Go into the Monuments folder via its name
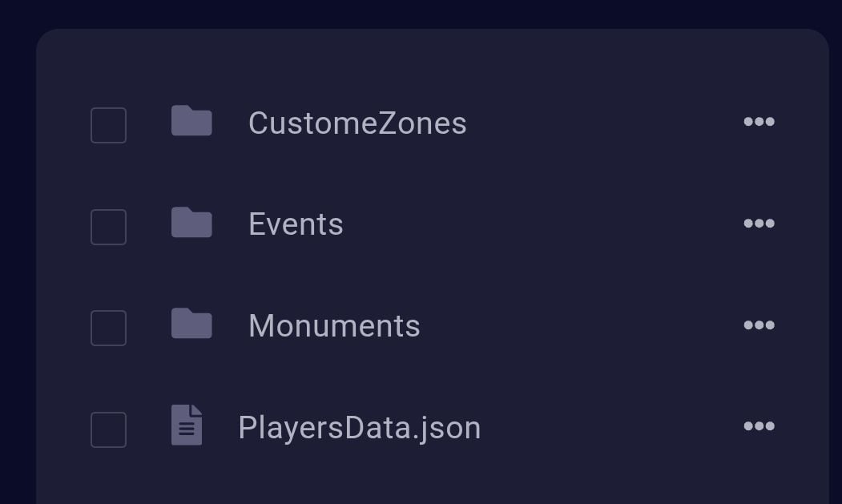This screenshot has width=842, height=504. point(334,326)
